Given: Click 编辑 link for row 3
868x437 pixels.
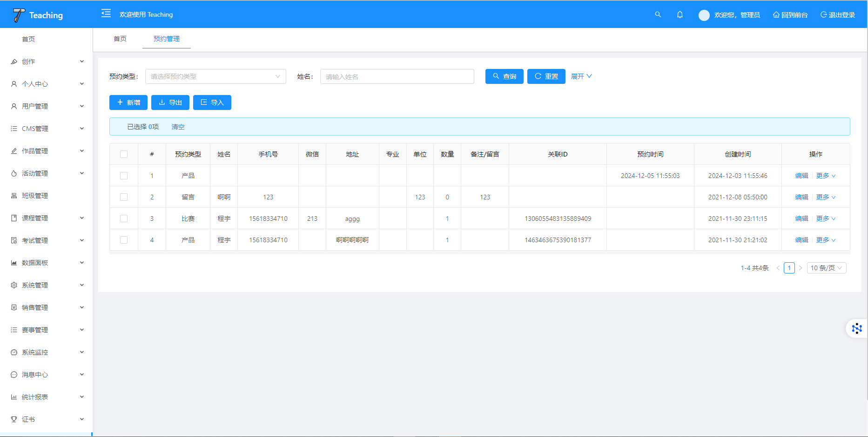Looking at the screenshot, I should [x=801, y=218].
